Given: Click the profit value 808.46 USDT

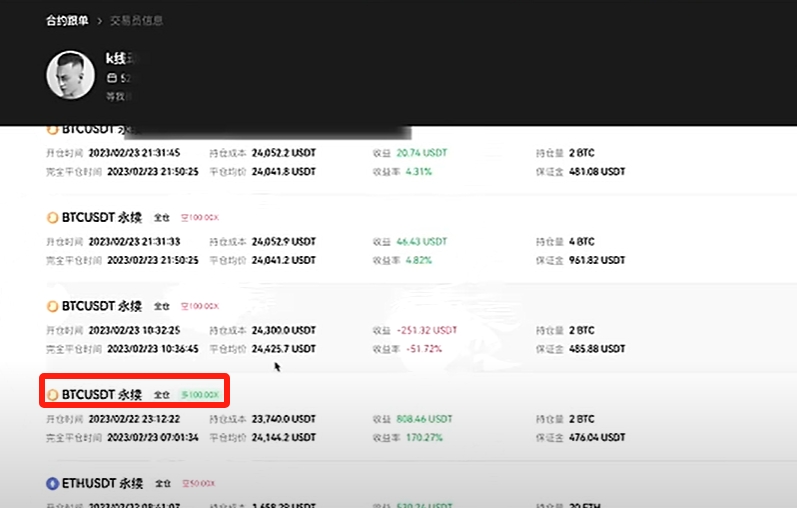Looking at the screenshot, I should pyautogui.click(x=424, y=419).
